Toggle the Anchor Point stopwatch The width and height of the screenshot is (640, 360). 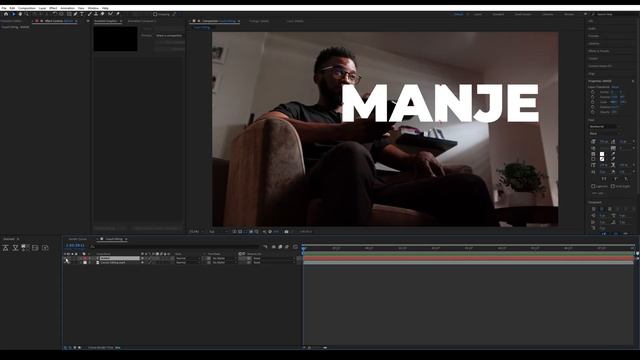tap(593, 92)
